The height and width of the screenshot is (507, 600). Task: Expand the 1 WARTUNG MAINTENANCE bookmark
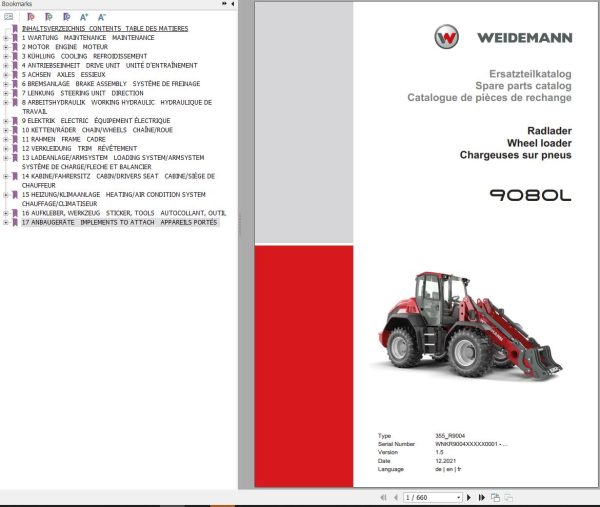pyautogui.click(x=6, y=38)
